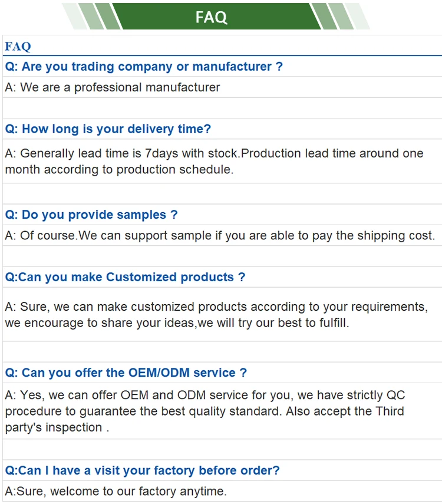Viewport: 442px width, 504px height.
Task: Click the "welcome to our factory anytime" answer
Action: pyautogui.click(x=116, y=491)
